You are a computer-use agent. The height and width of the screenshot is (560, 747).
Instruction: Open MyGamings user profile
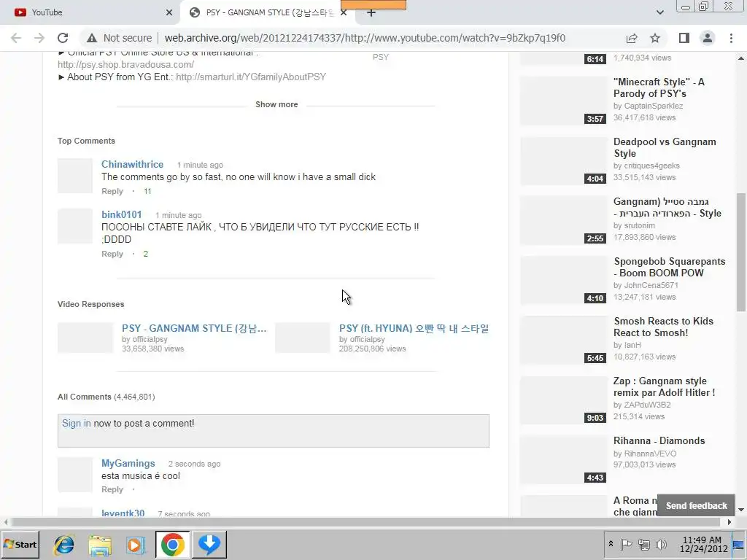pyautogui.click(x=128, y=463)
